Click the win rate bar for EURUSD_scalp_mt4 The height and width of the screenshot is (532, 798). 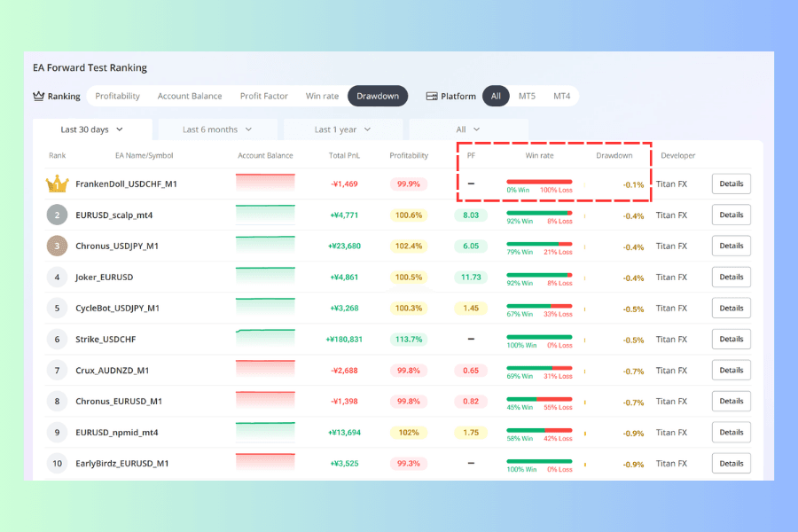(x=539, y=213)
